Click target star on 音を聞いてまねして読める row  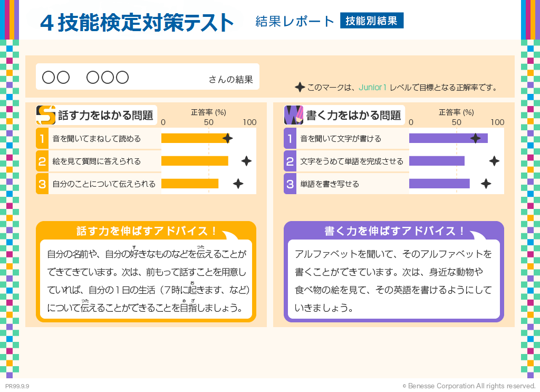pyautogui.click(x=227, y=138)
